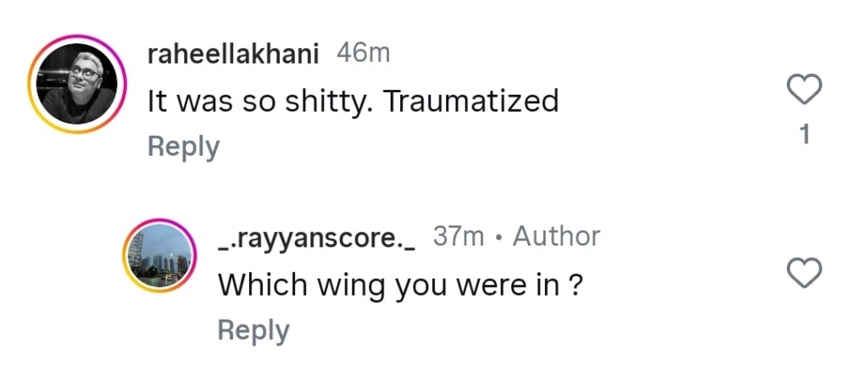868x366 pixels.
Task: Reply to the "Which wing" comment
Action: (x=253, y=330)
